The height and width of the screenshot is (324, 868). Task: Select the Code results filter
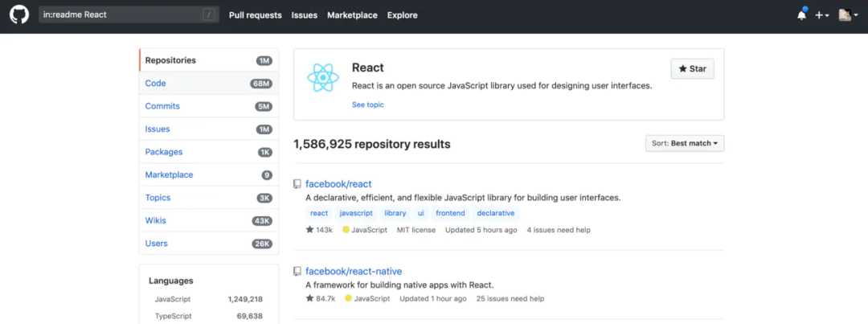coord(156,84)
